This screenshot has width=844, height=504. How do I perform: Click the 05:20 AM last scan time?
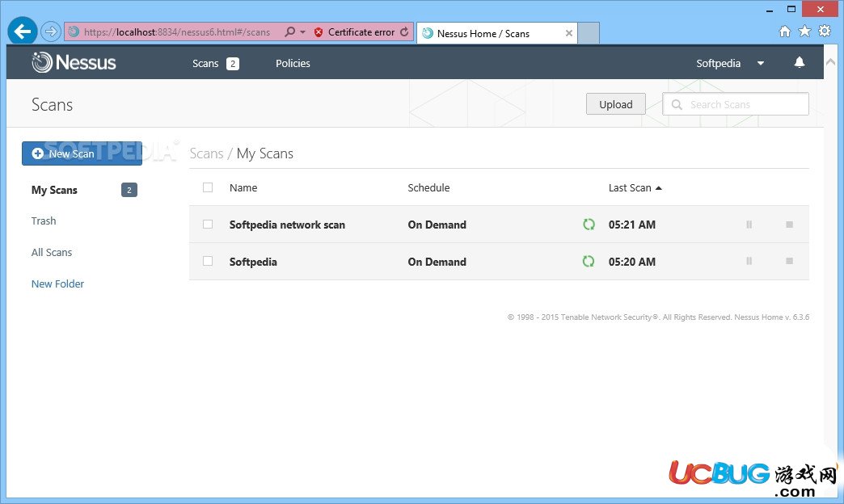(x=632, y=262)
